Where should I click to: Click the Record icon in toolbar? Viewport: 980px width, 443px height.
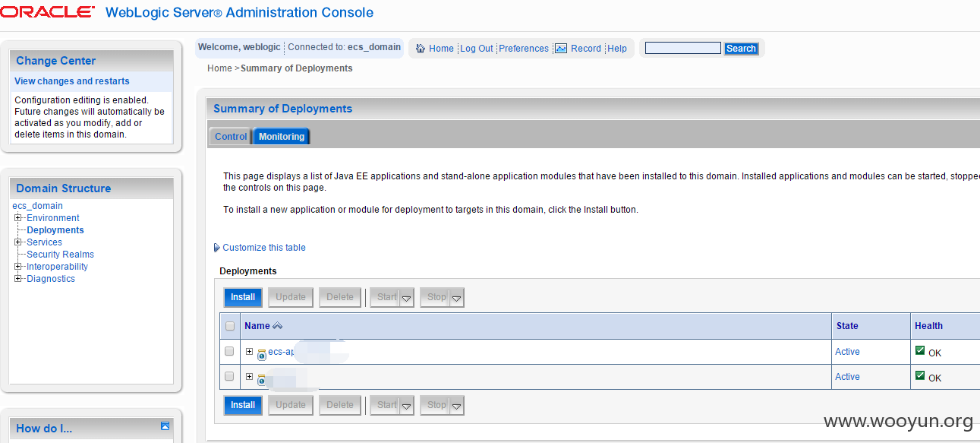561,48
